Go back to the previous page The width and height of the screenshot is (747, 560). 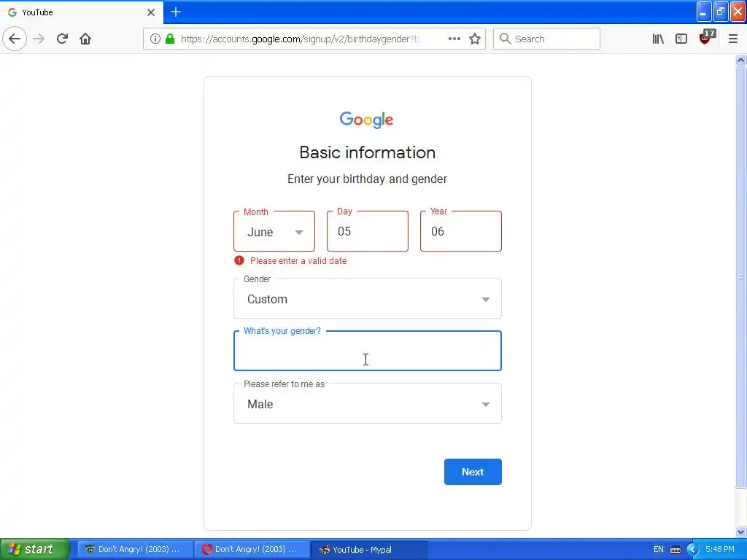pyautogui.click(x=15, y=39)
